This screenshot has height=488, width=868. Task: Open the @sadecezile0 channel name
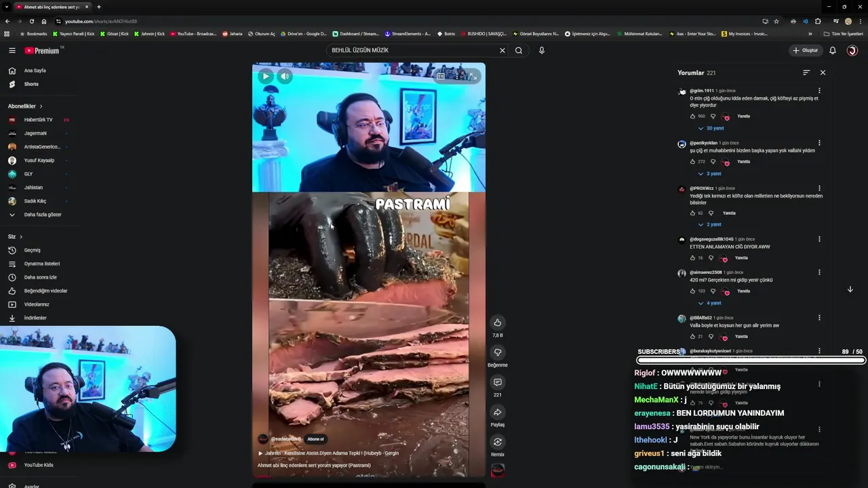pyautogui.click(x=285, y=439)
